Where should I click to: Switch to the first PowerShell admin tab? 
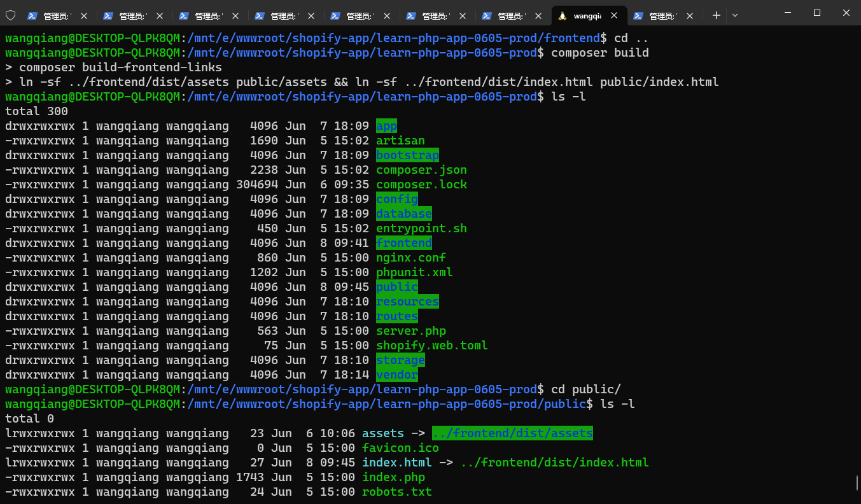coord(54,16)
